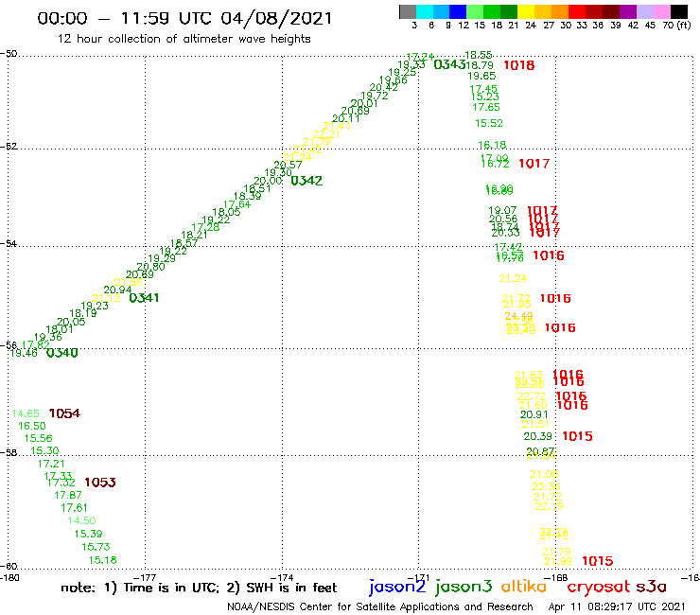
Task: Click the subtitle '12 hour collection of altimeter wave heights'
Action: pyautogui.click(x=184, y=39)
